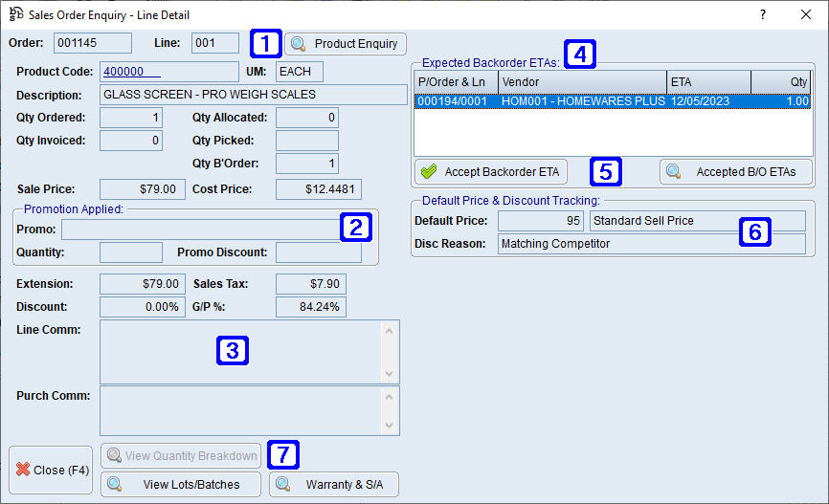Screen dimensions: 829x504
Task: Click ETA date cell 12/05/2023
Action: [700, 101]
